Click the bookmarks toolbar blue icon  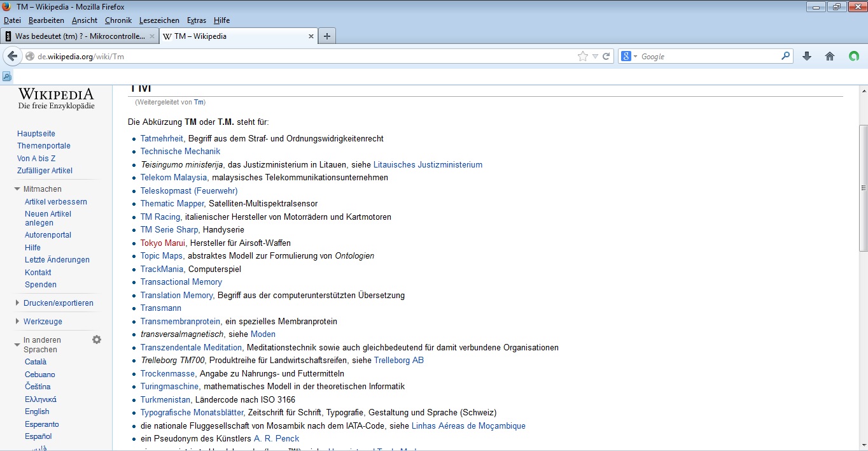click(x=7, y=76)
